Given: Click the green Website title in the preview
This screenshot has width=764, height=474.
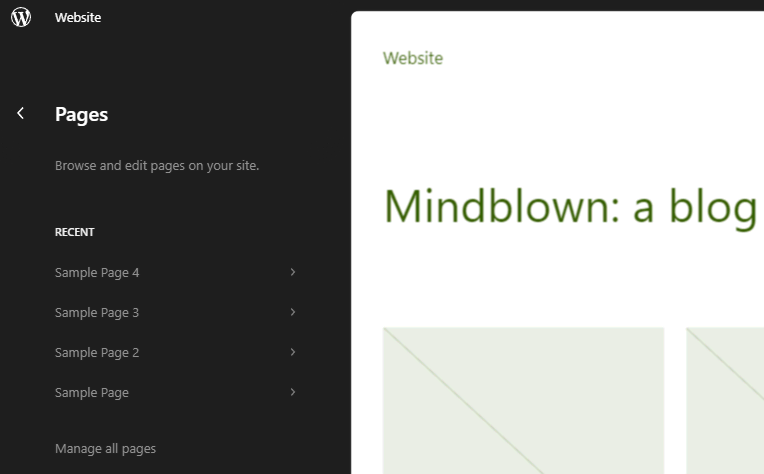Looking at the screenshot, I should (x=413, y=58).
